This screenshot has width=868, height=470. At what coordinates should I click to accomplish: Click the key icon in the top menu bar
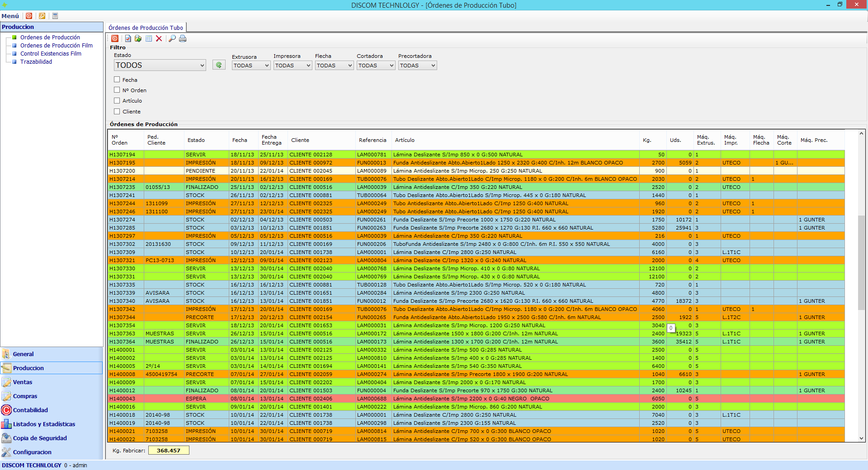click(x=42, y=16)
